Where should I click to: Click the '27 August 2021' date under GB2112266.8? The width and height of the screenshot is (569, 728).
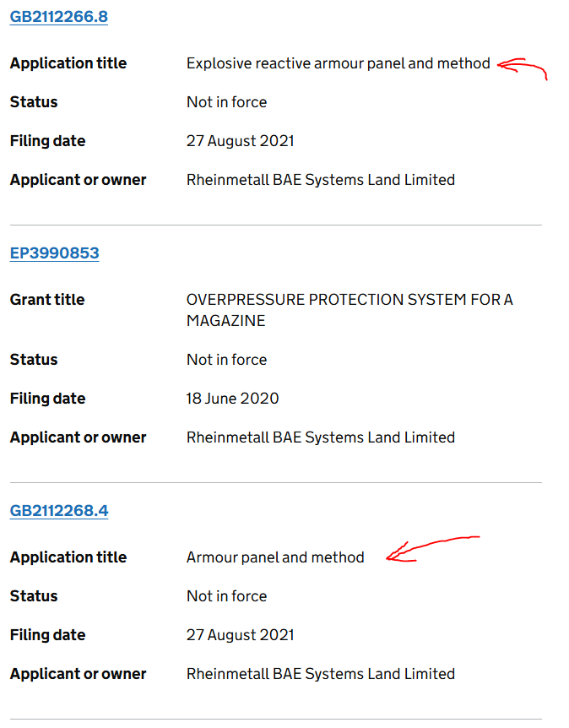coord(240,141)
